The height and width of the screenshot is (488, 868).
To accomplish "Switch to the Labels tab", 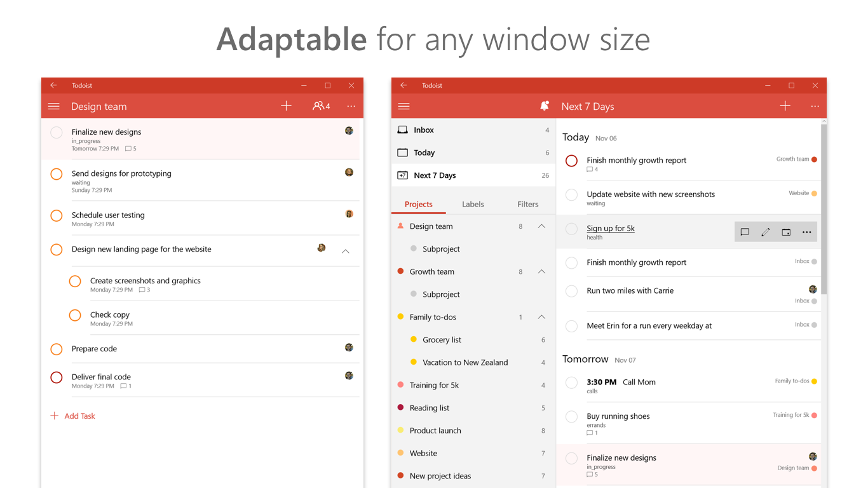I will click(x=473, y=204).
